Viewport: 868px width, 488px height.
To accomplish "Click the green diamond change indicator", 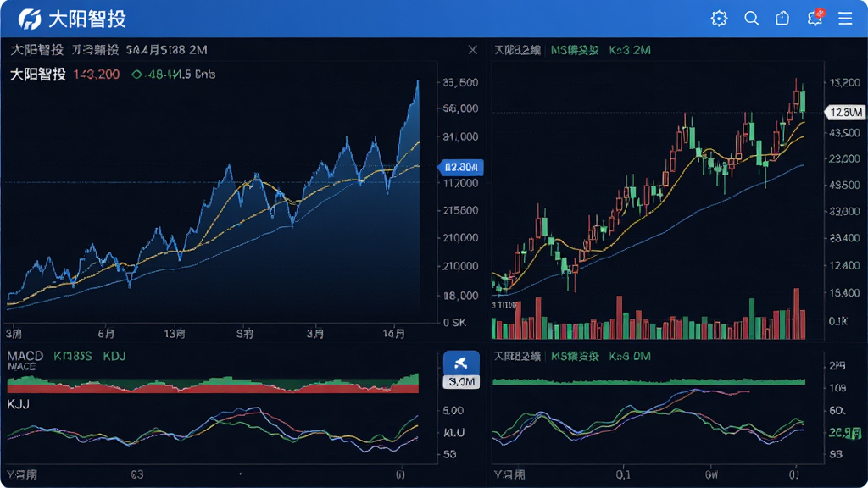I will pos(136,75).
